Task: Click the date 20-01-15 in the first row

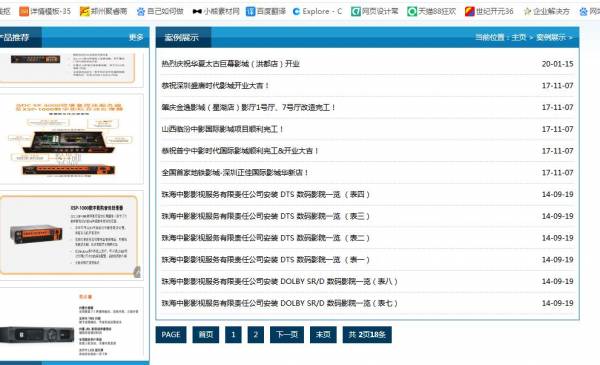Action: pyautogui.click(x=558, y=64)
